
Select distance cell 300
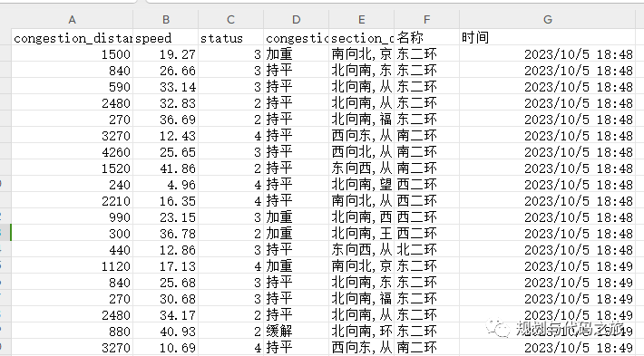tap(72, 234)
